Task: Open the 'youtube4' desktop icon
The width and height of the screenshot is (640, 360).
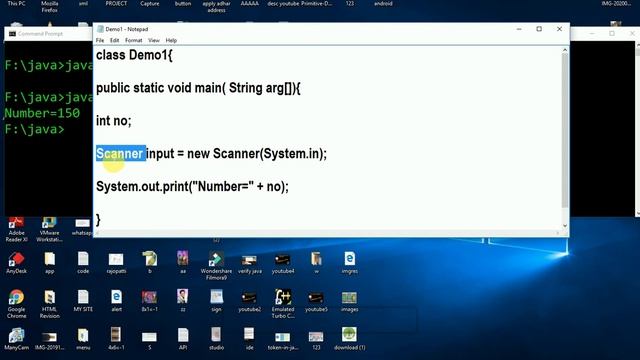Action: (x=283, y=264)
